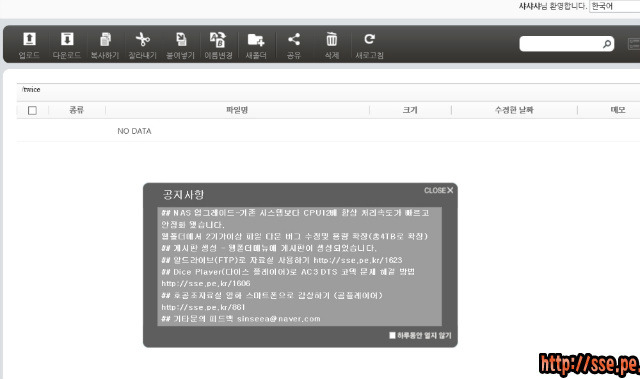Image resolution: width=640 pixels, height=379 pixels.
Task: Open the Share (공유) icon
Action: 294,39
